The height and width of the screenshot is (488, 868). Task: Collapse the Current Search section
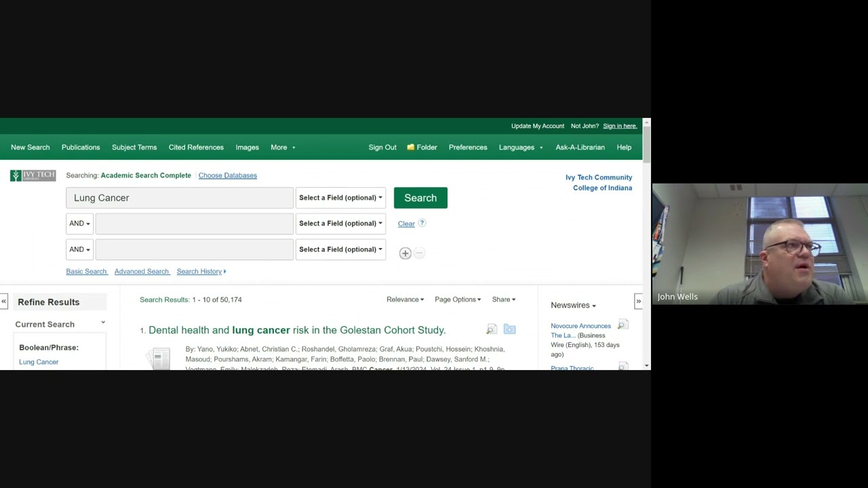(103, 323)
